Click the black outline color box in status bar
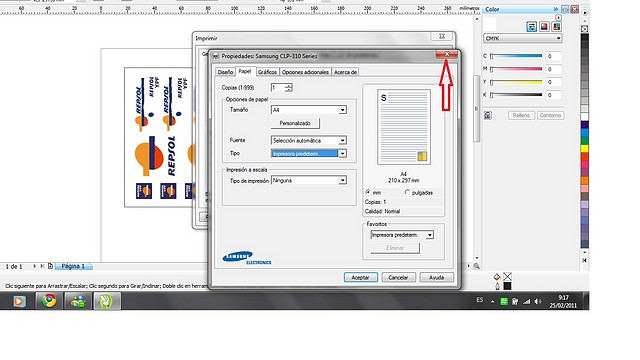 click(507, 286)
